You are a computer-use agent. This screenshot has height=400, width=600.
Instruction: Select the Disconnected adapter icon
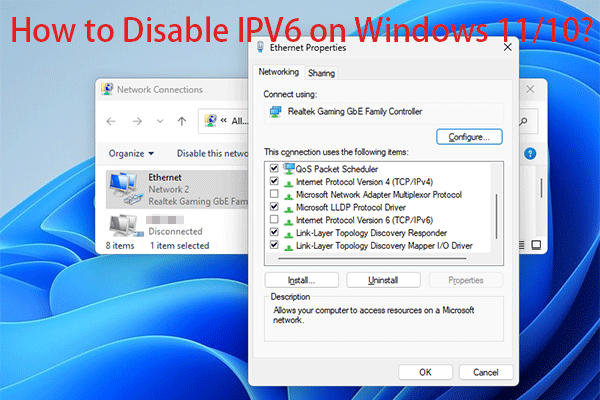pos(125,225)
